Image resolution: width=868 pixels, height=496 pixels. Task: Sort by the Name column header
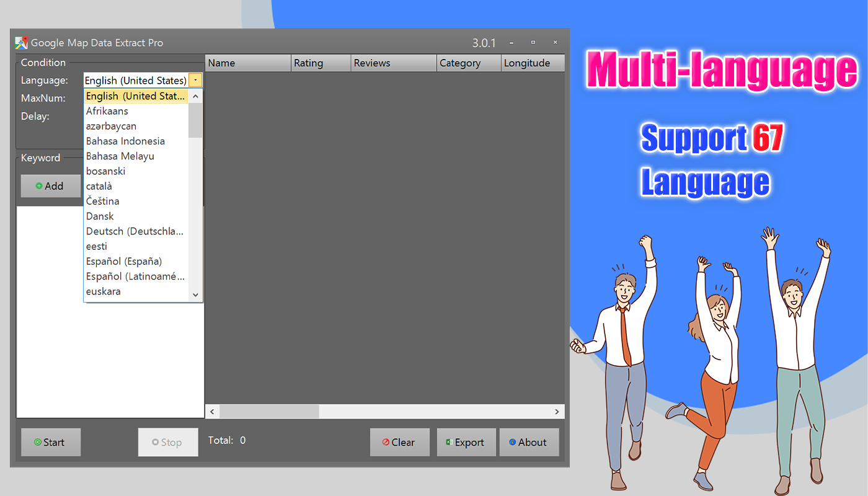248,63
